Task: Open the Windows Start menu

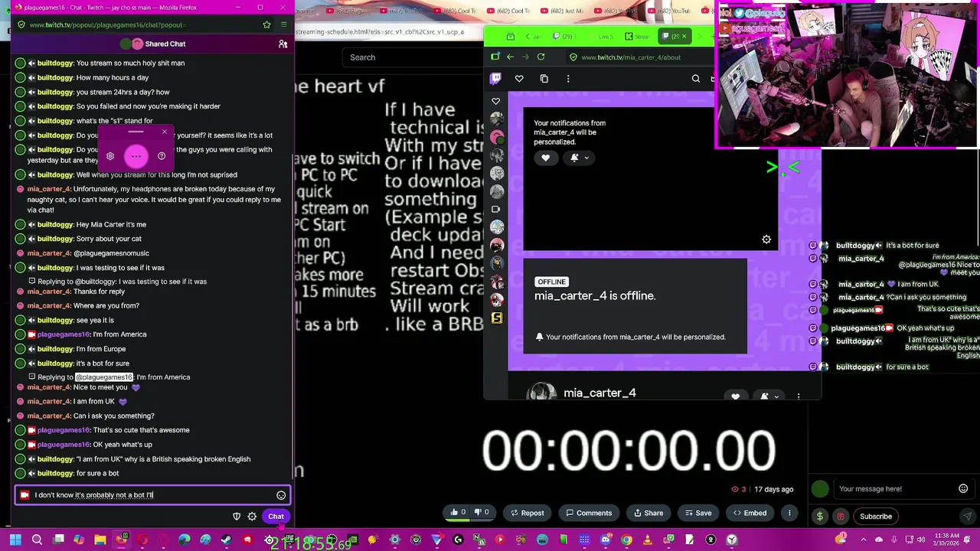Action: click(15, 540)
